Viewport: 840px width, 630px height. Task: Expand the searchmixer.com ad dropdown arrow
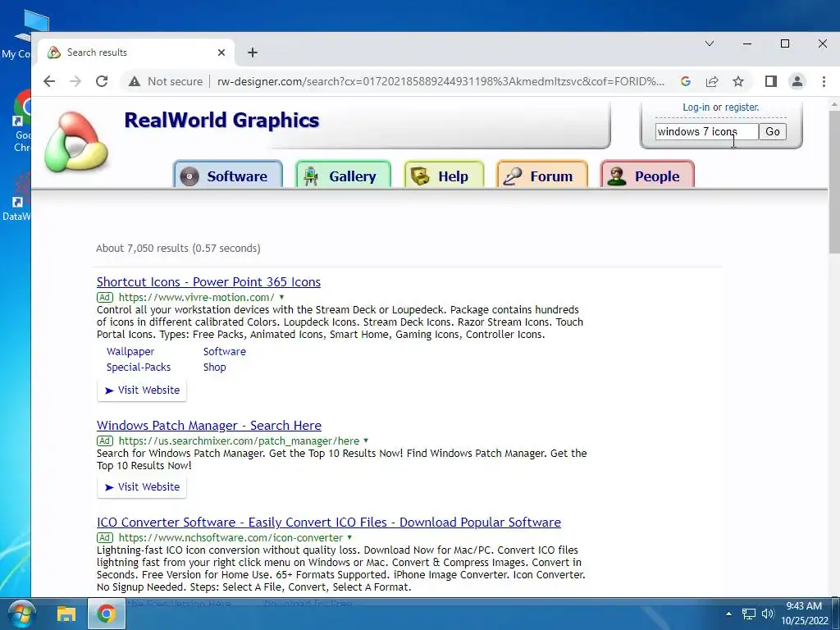(x=366, y=441)
